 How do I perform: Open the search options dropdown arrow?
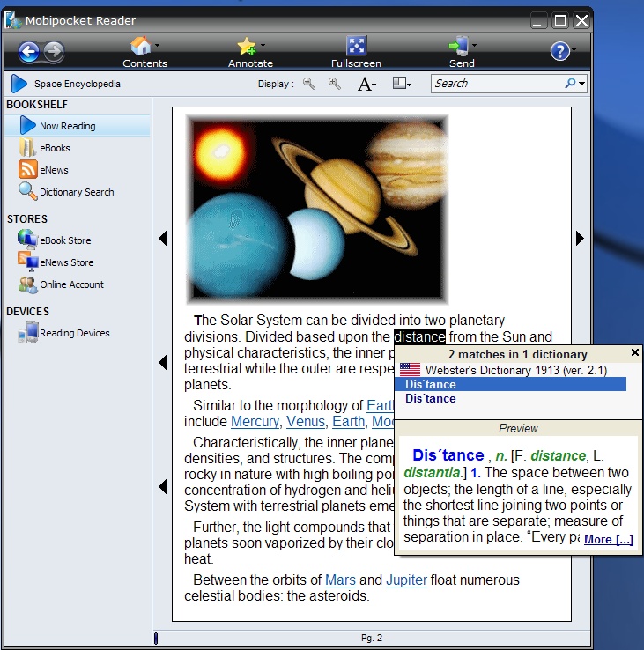(x=581, y=84)
